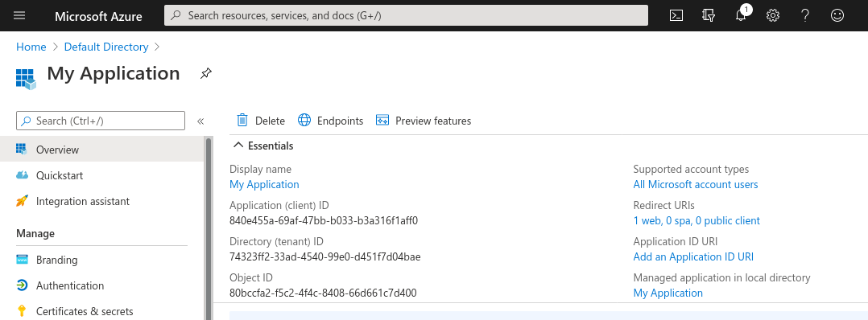Collapse the sidebar with the double chevron
The height and width of the screenshot is (320, 868).
click(200, 121)
